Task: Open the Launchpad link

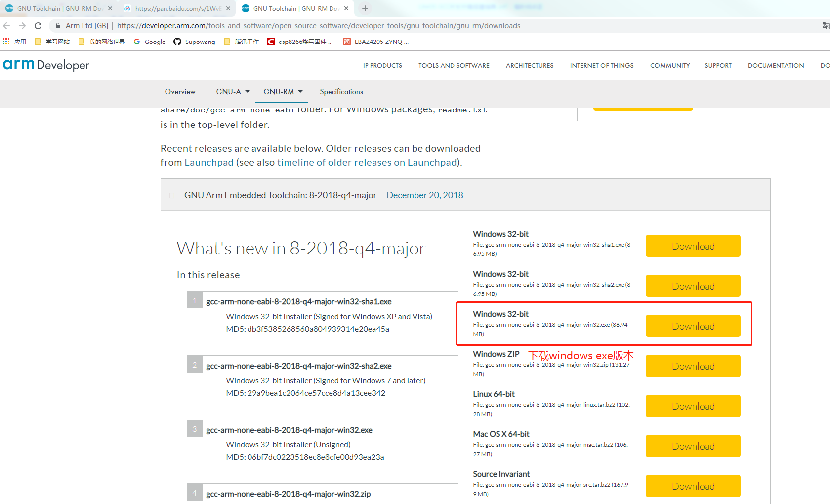Action: (208, 163)
